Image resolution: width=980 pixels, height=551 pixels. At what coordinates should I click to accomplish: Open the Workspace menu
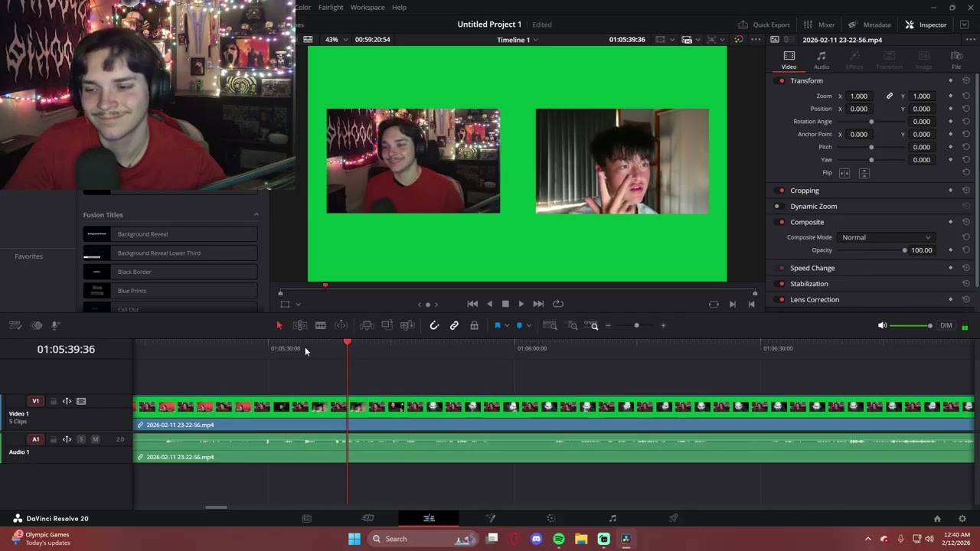click(x=367, y=7)
